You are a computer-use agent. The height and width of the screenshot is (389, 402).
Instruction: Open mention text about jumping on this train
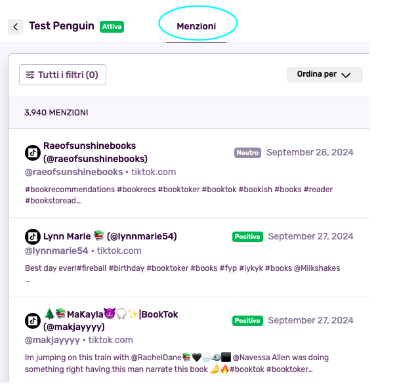(x=177, y=363)
